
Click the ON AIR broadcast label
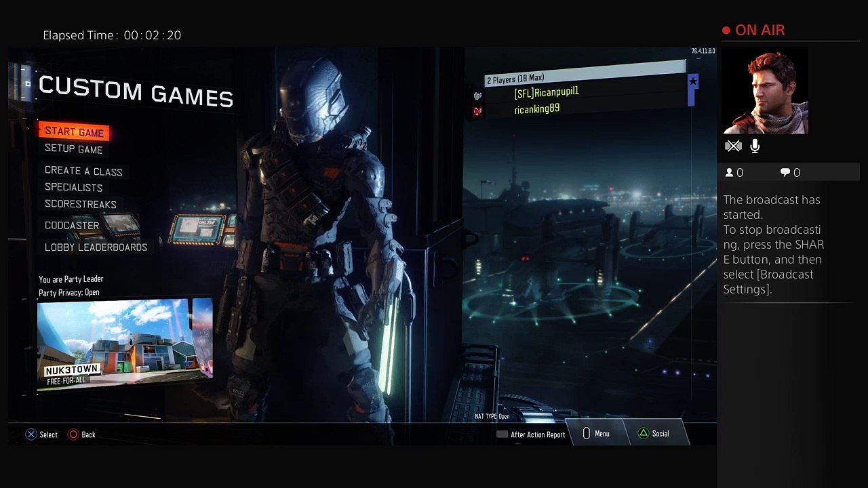point(759,30)
